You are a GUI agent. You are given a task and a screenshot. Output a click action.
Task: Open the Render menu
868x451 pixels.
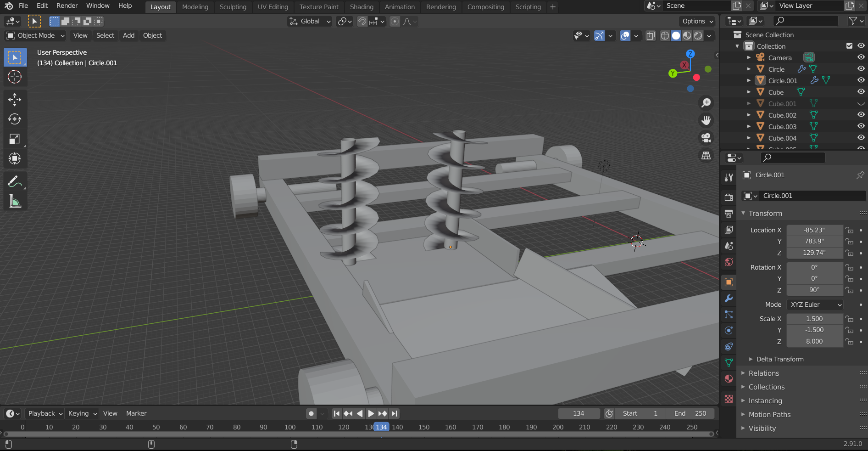coord(67,6)
